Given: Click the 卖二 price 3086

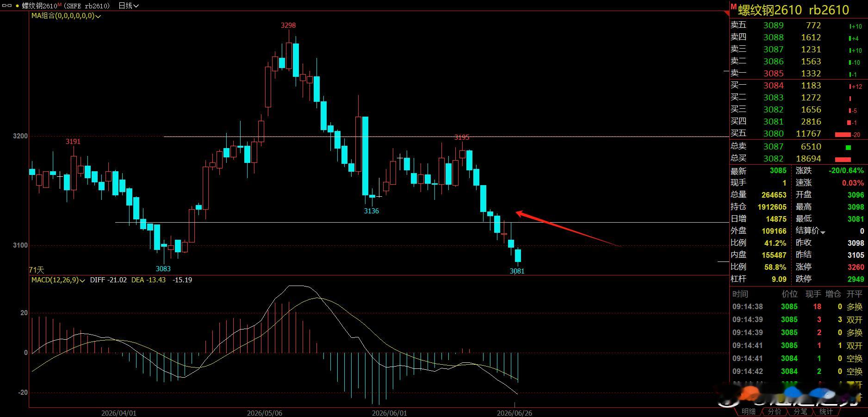Looking at the screenshot, I should [x=773, y=62].
